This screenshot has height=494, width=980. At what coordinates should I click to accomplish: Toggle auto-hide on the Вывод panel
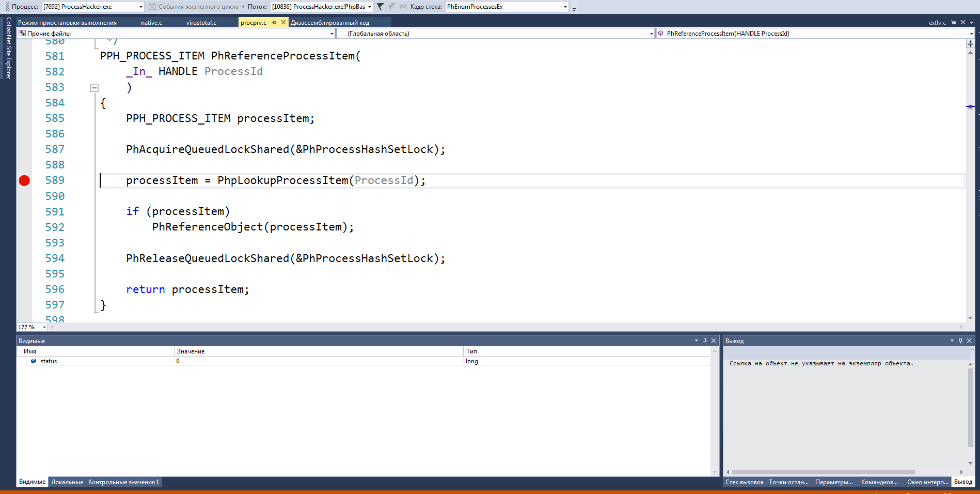(x=960, y=340)
